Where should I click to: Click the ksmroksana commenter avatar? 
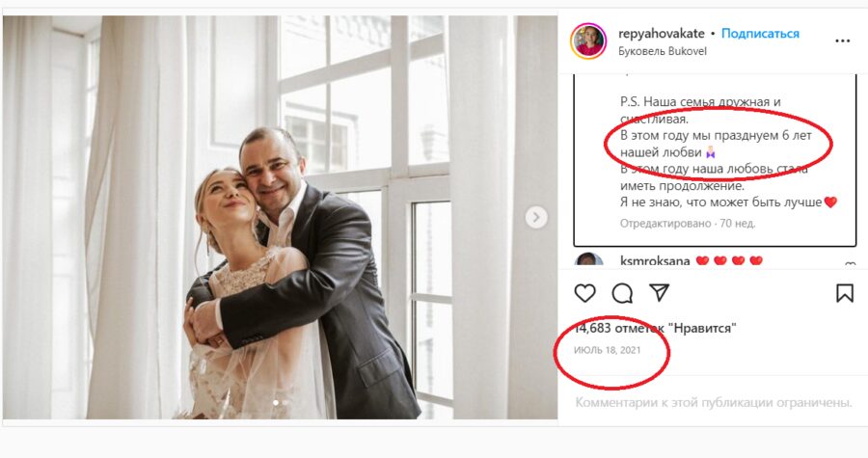click(588, 261)
